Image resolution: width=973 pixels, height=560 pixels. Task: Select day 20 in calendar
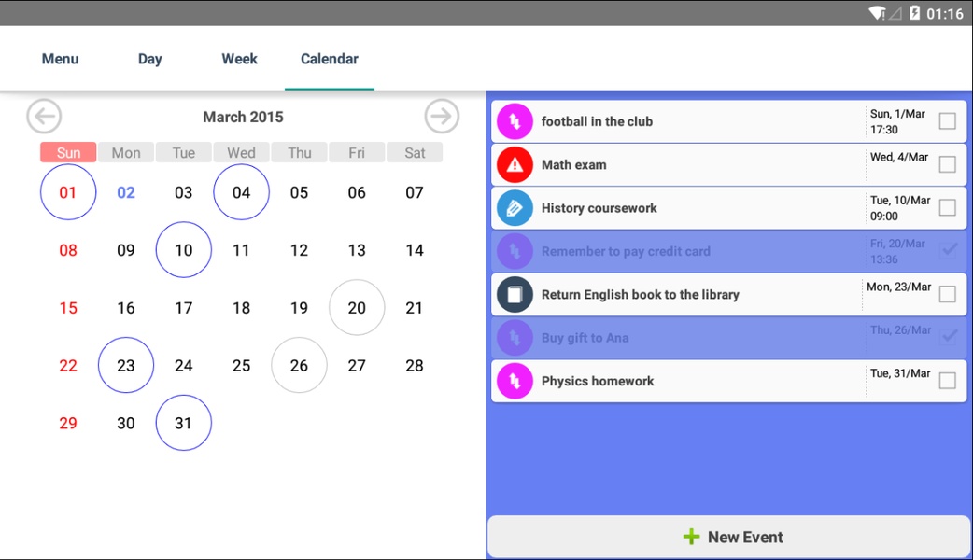coord(357,308)
